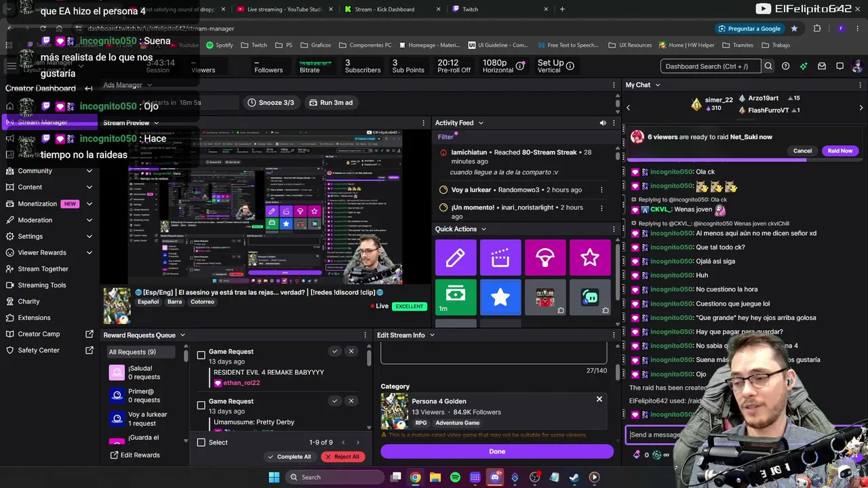The width and height of the screenshot is (868, 488).
Task: Open Activity Feed panel options menu
Action: pos(614,123)
